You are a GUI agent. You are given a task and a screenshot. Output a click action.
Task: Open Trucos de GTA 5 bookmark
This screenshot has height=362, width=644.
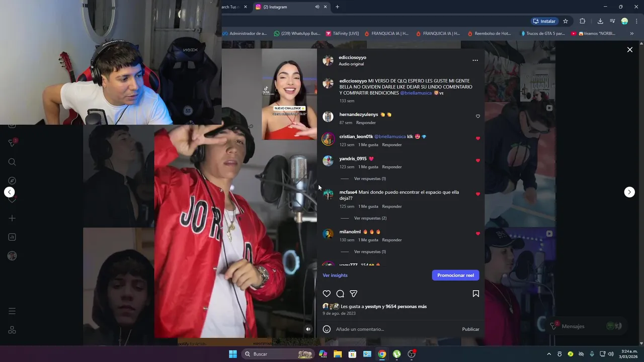coord(542,34)
